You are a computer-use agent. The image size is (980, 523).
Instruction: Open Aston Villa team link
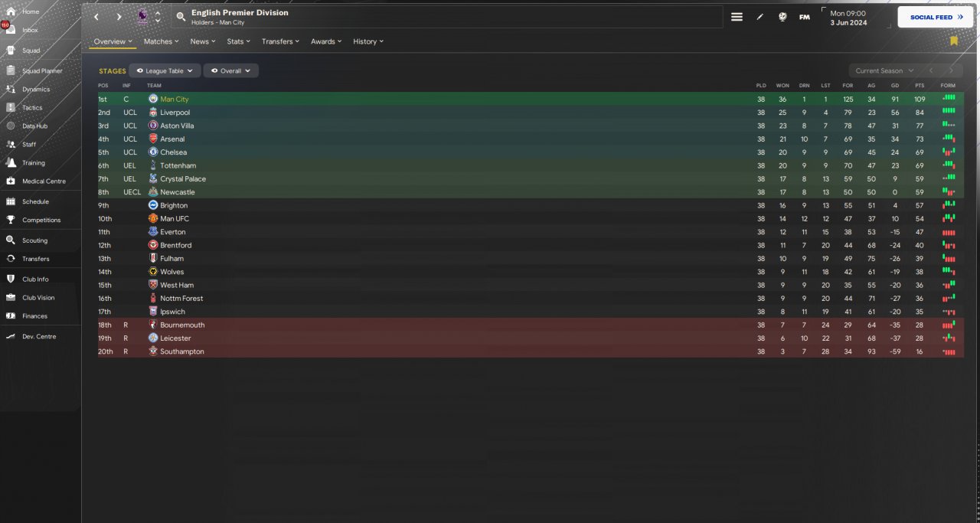pyautogui.click(x=177, y=126)
